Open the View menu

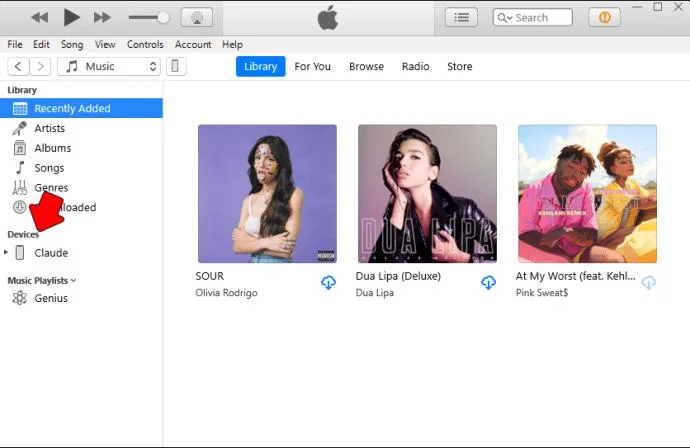pos(105,44)
